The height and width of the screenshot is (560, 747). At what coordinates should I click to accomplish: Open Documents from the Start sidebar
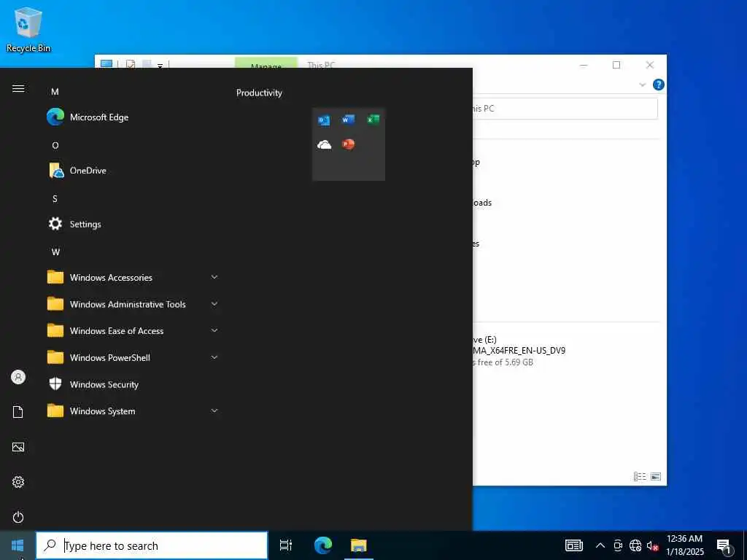coord(18,412)
